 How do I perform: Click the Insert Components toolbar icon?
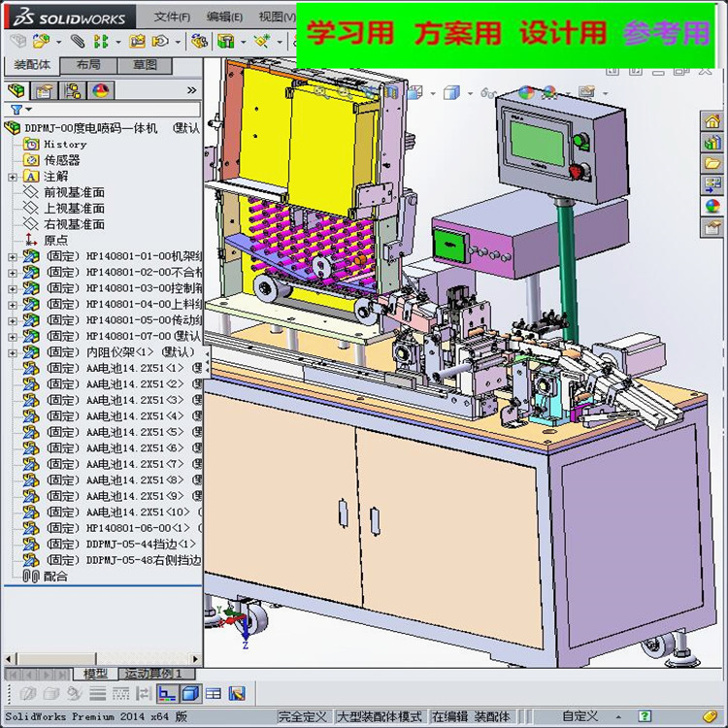[42, 42]
